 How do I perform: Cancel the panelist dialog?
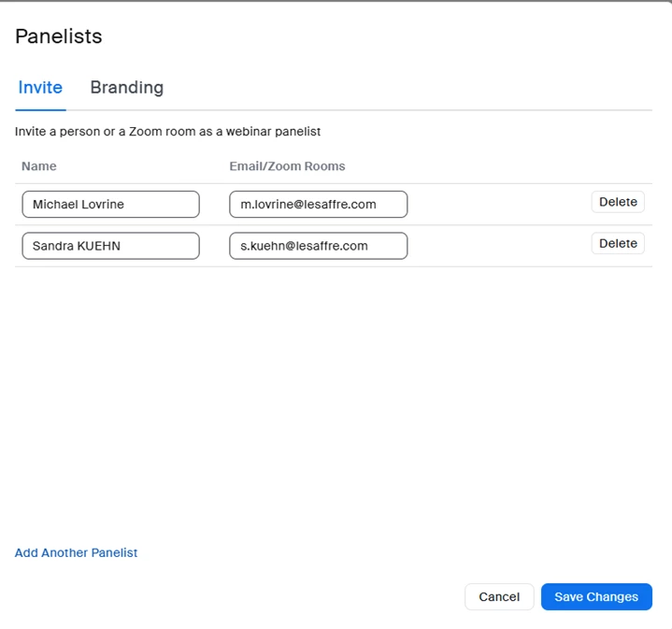[498, 596]
